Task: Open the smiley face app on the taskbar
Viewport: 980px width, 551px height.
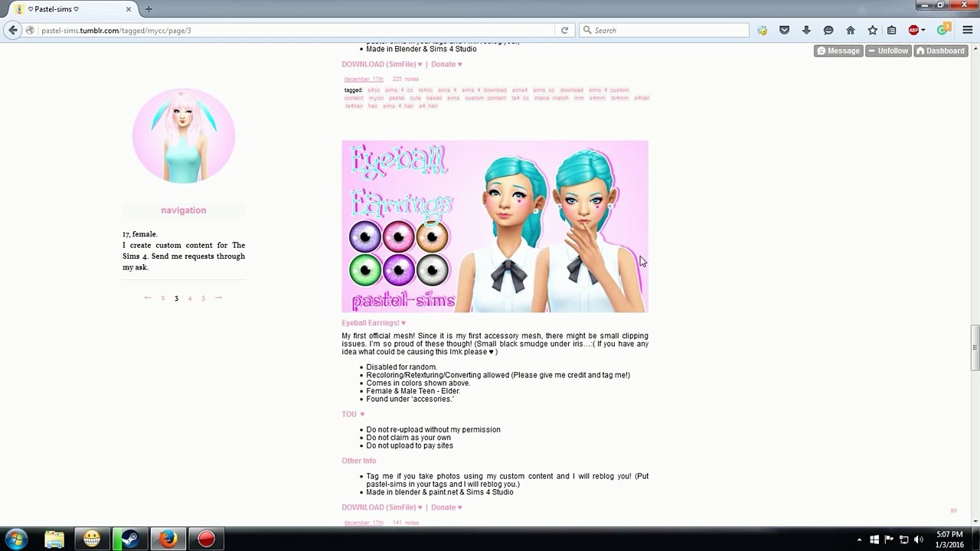Action: [92, 539]
